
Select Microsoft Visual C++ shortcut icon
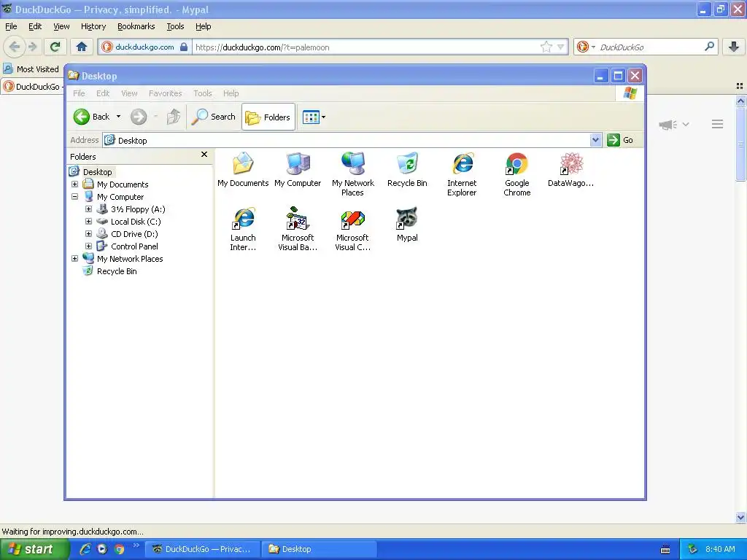tap(352, 229)
